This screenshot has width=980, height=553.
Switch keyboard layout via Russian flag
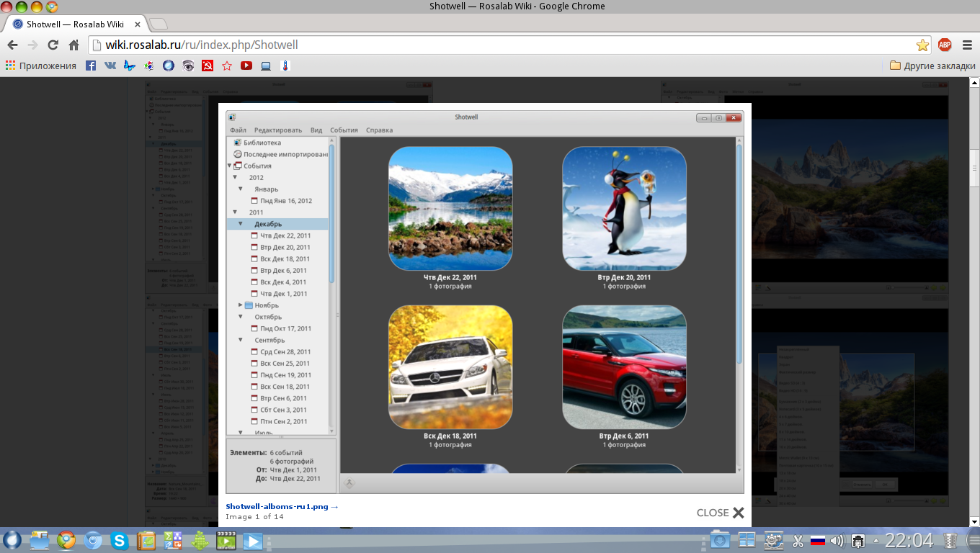(x=817, y=540)
